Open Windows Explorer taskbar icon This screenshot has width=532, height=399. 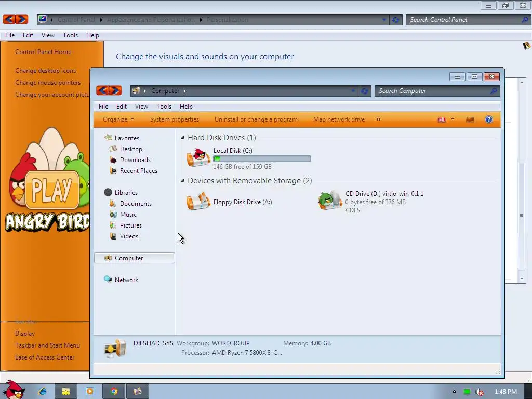pos(66,391)
